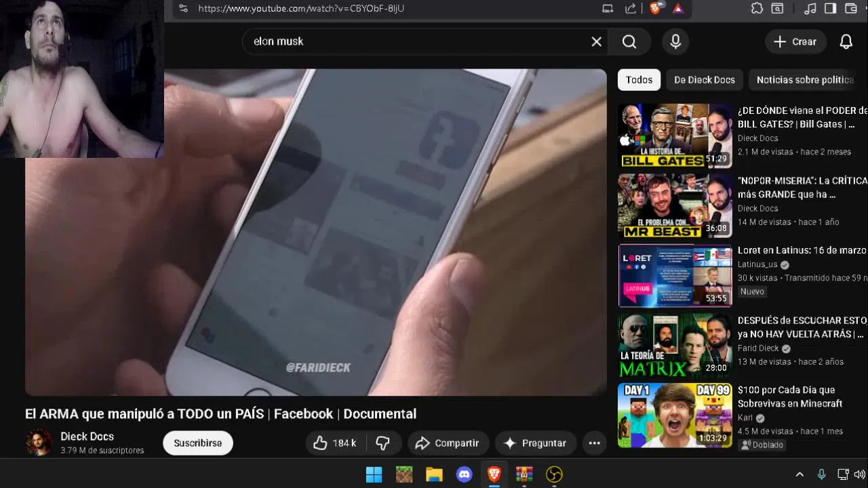
Task: Open the Windows Start menu
Action: 374,474
